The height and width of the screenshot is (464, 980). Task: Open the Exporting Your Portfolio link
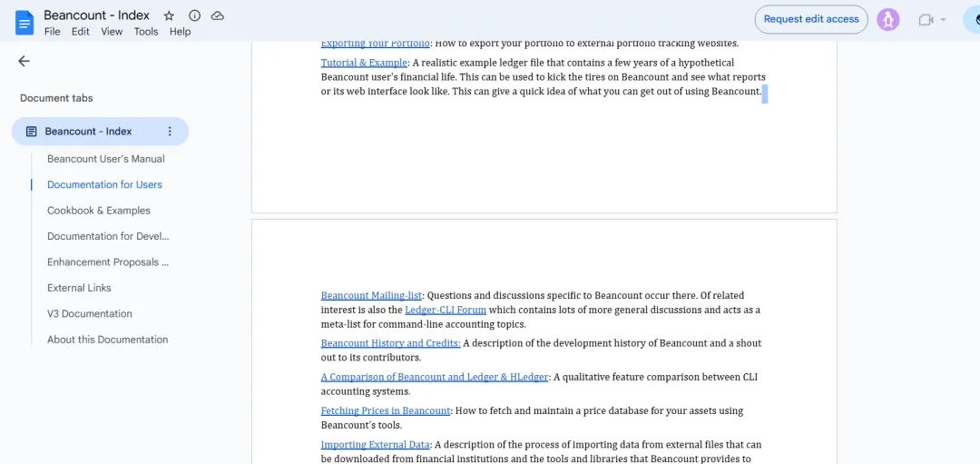tap(375, 44)
